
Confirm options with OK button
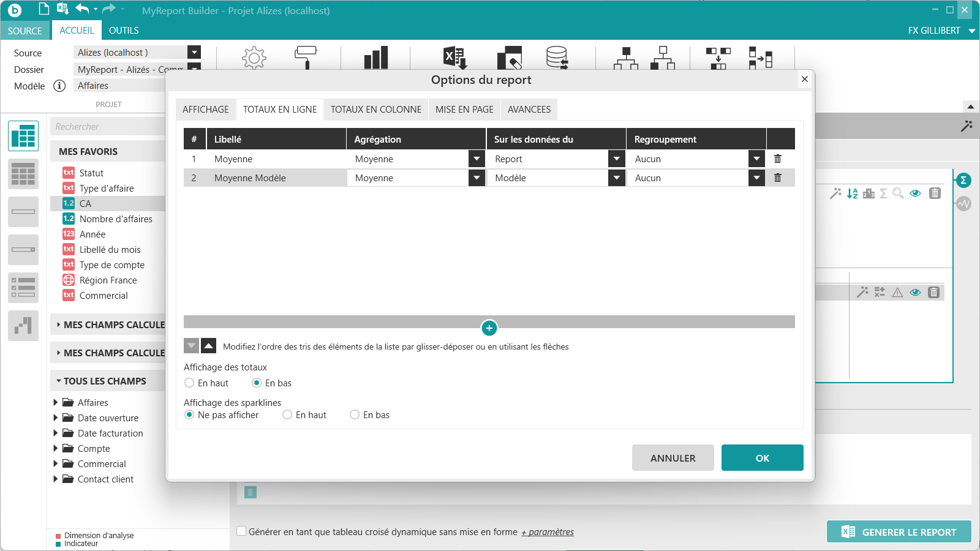(763, 458)
